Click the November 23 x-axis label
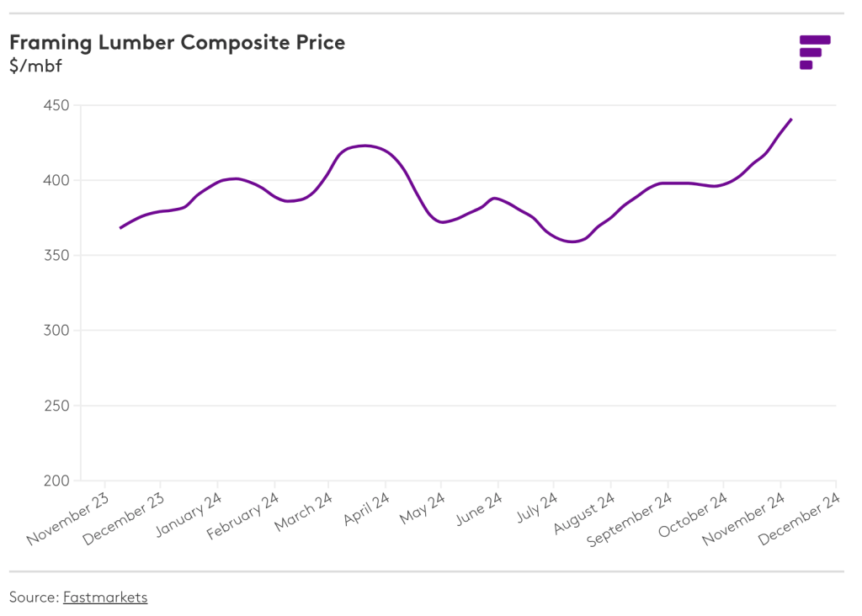The image size is (862, 616). (x=69, y=518)
